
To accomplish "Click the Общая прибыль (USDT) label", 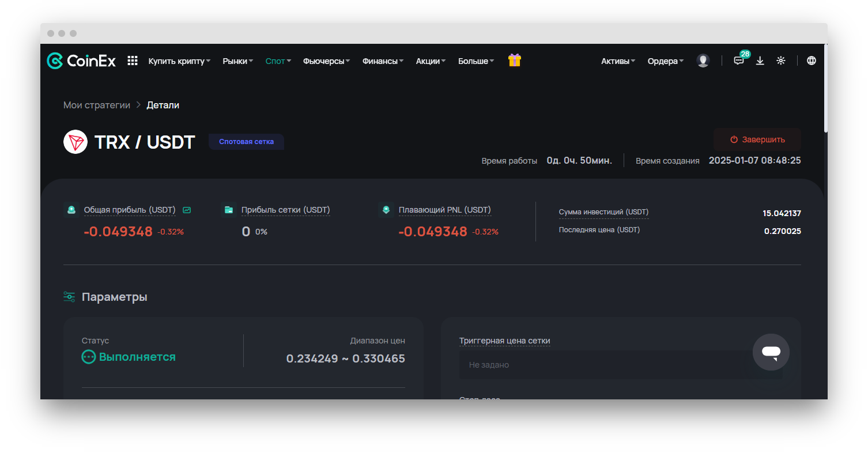I will click(130, 210).
